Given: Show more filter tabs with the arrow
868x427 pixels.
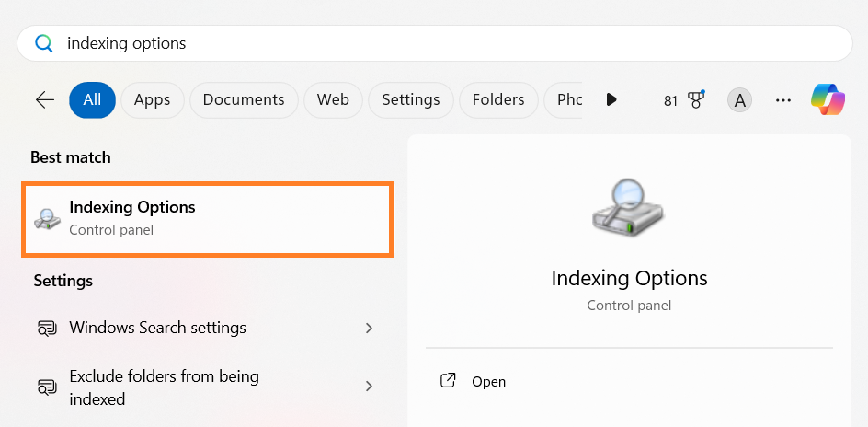Looking at the screenshot, I should click(611, 99).
